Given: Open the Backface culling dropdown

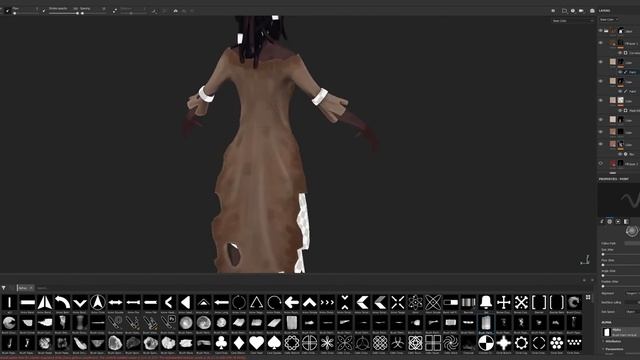Looking at the screenshot, I should point(632,302).
